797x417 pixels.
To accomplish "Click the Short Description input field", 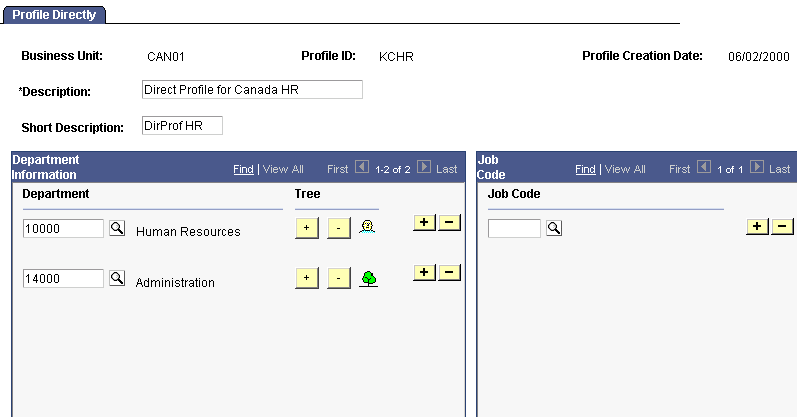I will pyautogui.click(x=182, y=126).
